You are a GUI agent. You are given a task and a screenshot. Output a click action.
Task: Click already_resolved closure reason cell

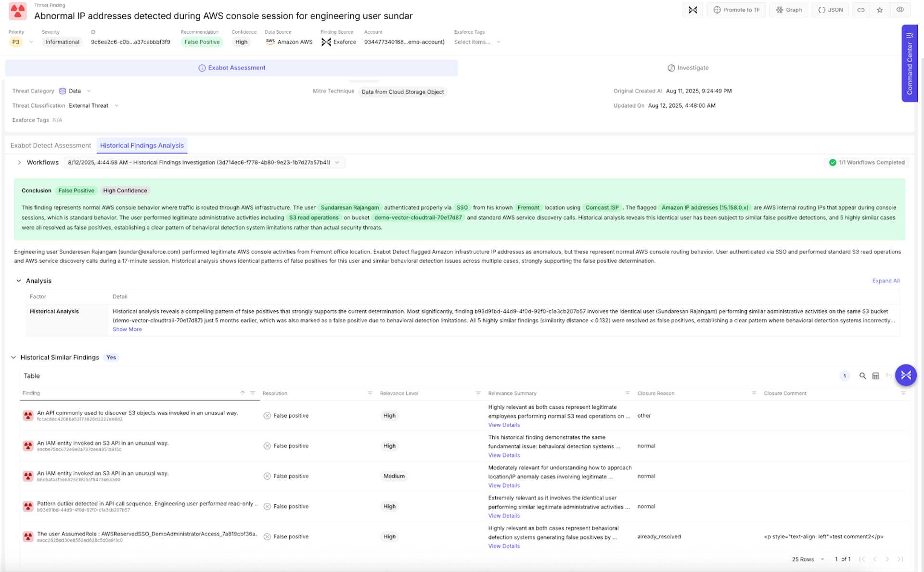click(x=659, y=537)
